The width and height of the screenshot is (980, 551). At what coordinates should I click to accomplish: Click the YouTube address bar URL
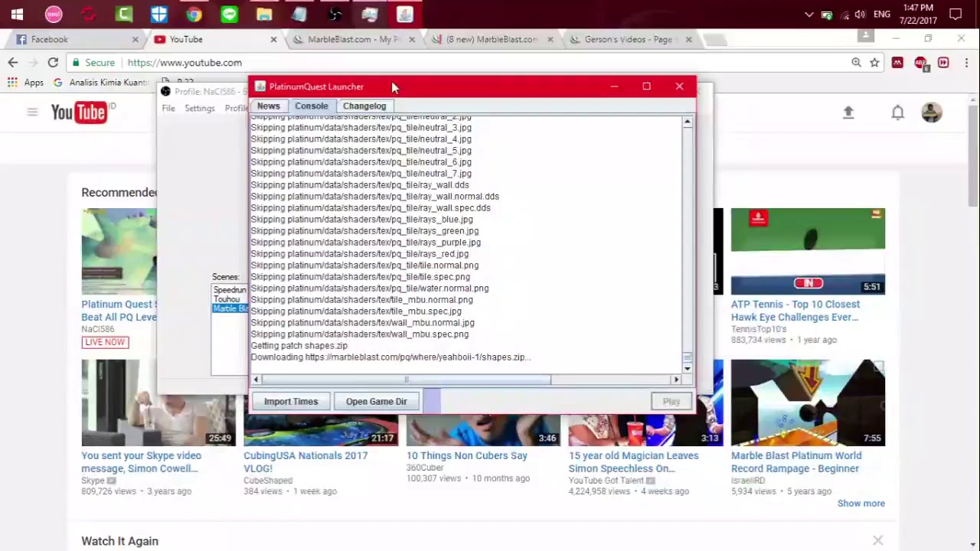click(x=185, y=63)
